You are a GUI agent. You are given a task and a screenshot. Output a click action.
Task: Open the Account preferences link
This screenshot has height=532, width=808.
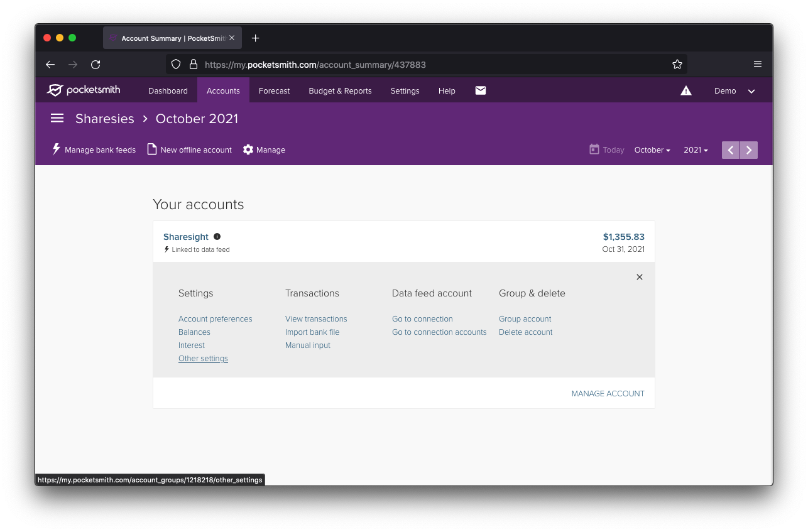215,319
